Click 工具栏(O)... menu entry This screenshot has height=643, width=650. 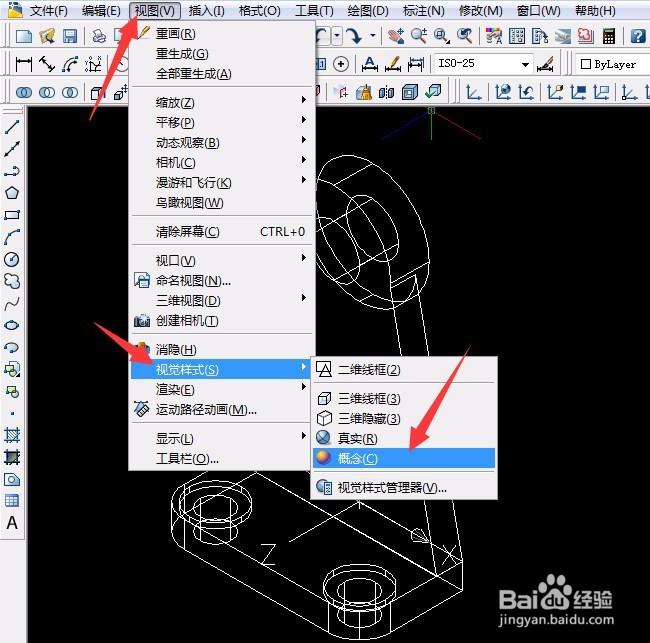tap(223, 459)
